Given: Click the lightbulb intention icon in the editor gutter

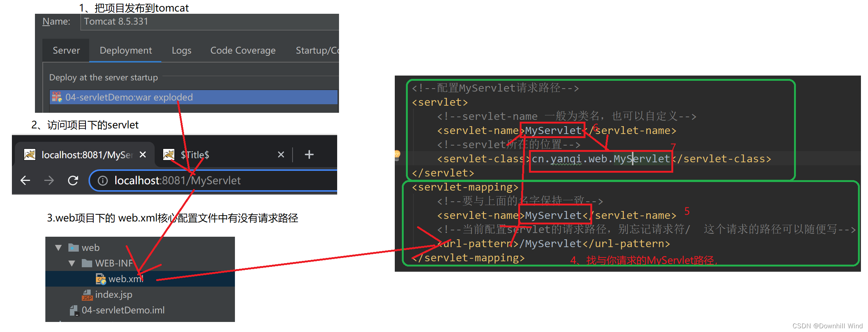Looking at the screenshot, I should click(397, 154).
